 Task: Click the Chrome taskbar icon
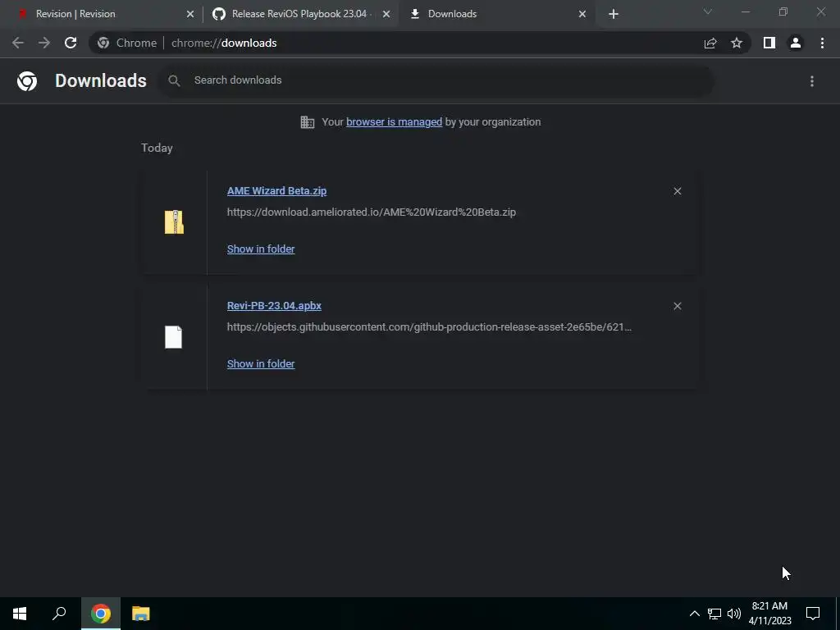(x=101, y=614)
